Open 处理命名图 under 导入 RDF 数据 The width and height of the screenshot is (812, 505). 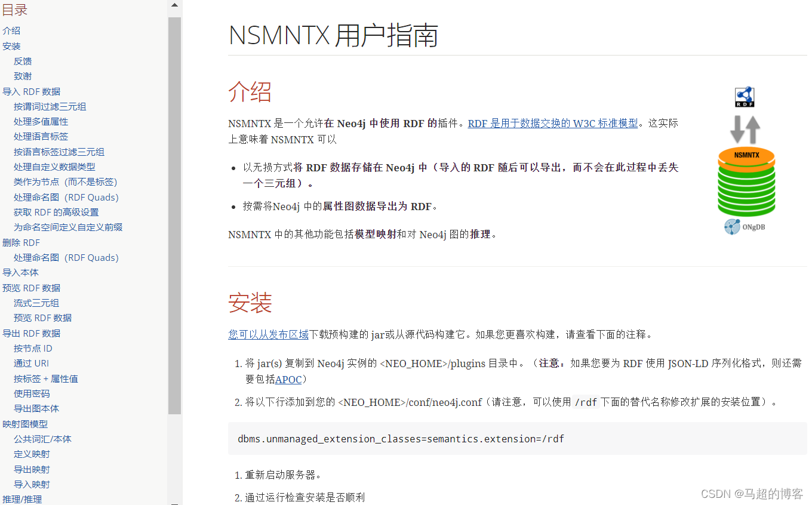click(x=66, y=197)
